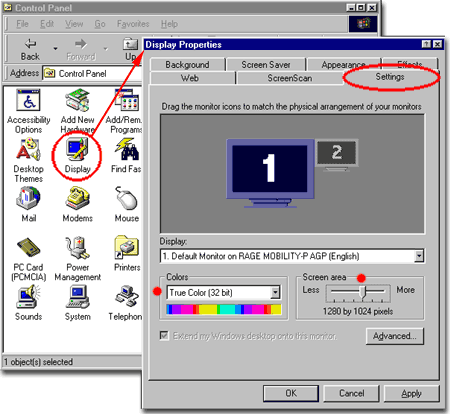This screenshot has width=450, height=414.
Task: Open PC Card (PCMCIA) icon
Action: pos(29,259)
